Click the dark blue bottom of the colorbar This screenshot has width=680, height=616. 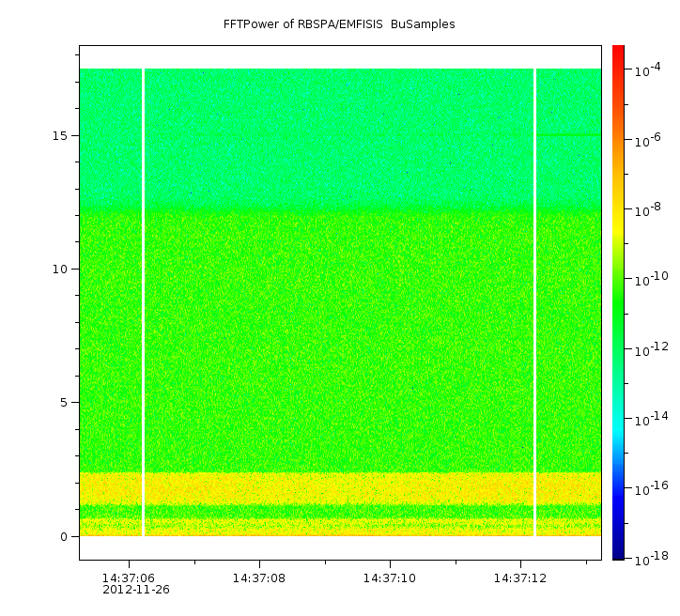(x=618, y=553)
